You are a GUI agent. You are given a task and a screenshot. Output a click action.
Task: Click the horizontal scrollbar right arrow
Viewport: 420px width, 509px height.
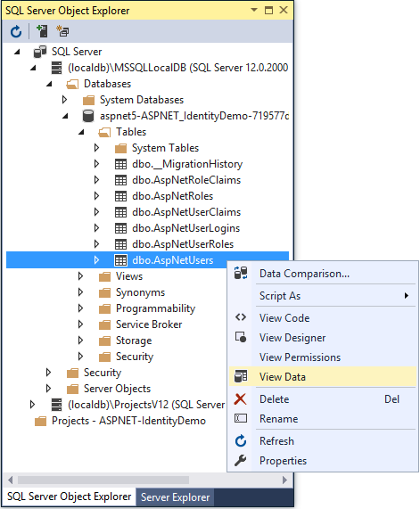[x=284, y=480]
